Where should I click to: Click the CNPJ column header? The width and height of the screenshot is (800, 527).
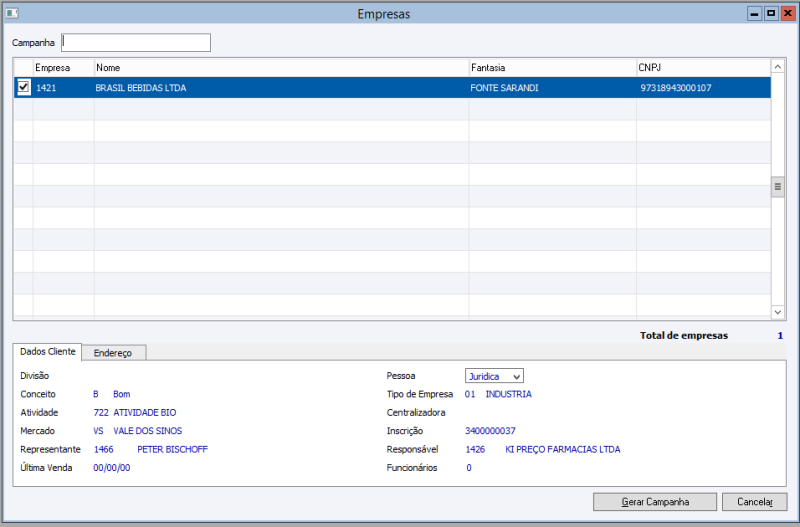tap(702, 67)
